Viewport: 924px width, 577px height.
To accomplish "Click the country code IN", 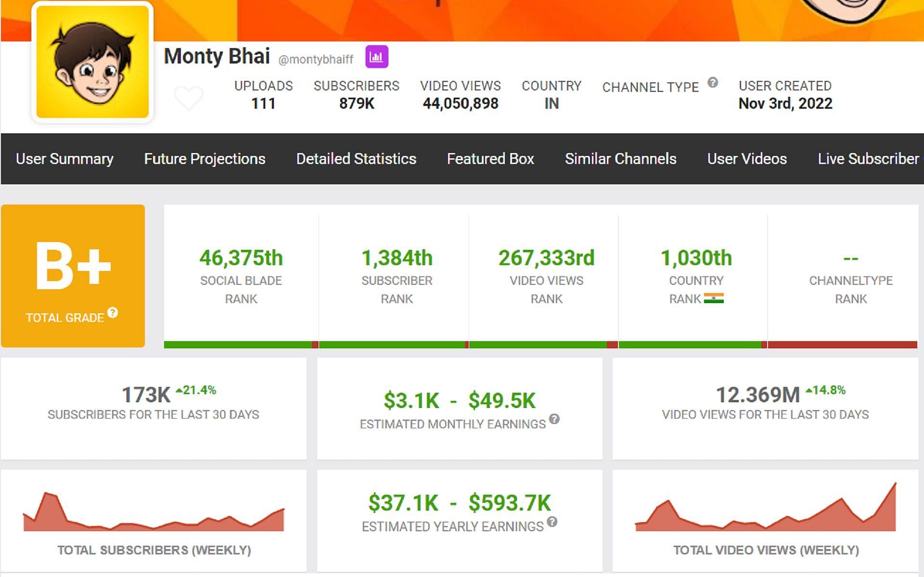I will [552, 103].
